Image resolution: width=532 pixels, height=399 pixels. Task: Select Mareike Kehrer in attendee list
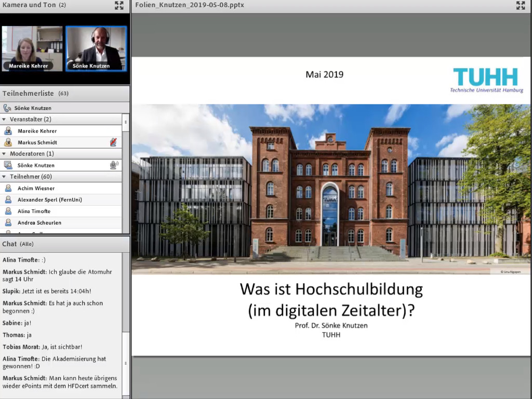61,131
